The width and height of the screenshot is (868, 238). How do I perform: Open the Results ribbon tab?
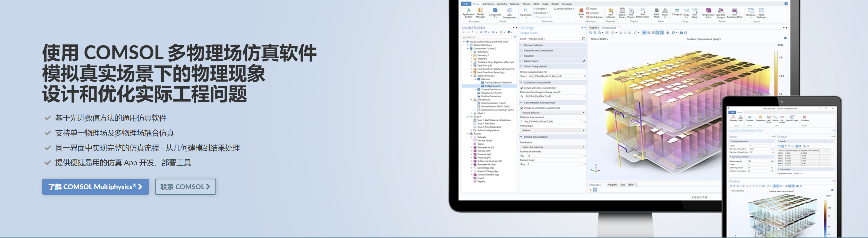coord(555,4)
